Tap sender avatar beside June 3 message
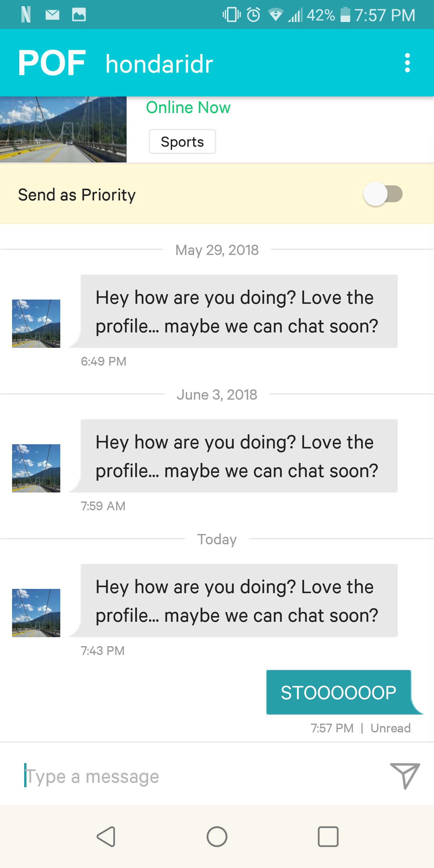Screen dimensions: 434x868 tap(36, 468)
